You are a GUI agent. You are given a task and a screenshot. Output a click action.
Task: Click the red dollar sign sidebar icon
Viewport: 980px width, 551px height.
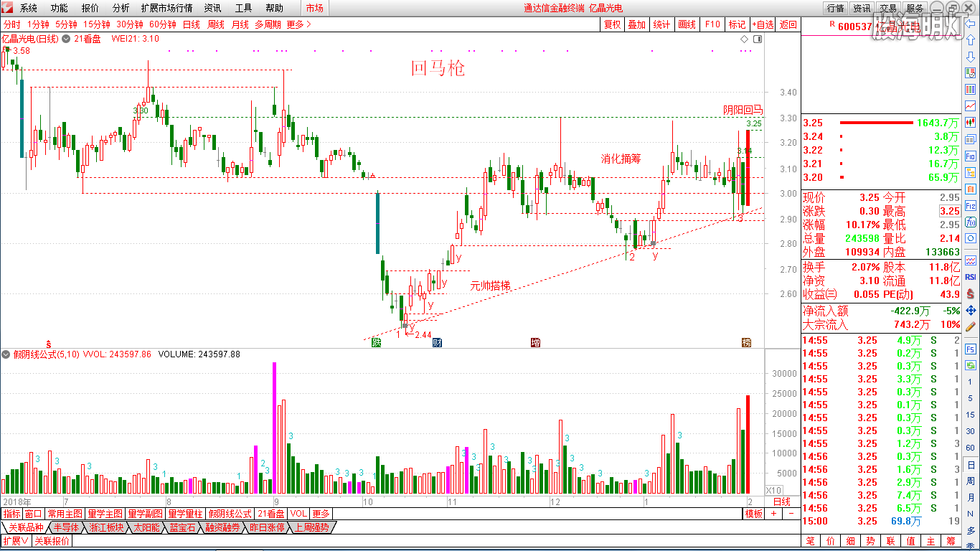(971, 293)
